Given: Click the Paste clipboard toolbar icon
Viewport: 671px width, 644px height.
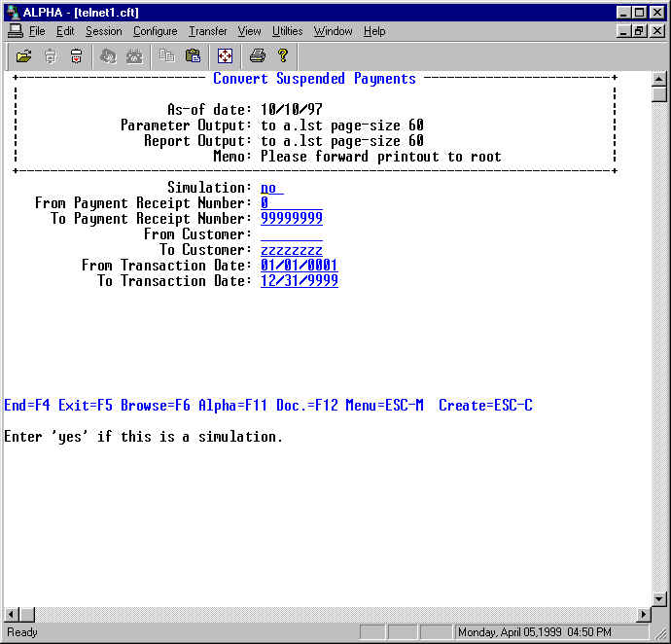Looking at the screenshot, I should click(193, 56).
